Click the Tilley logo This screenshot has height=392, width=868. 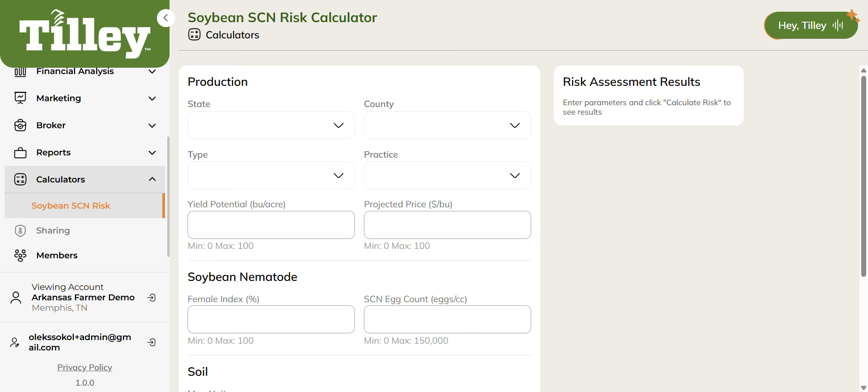pyautogui.click(x=85, y=33)
